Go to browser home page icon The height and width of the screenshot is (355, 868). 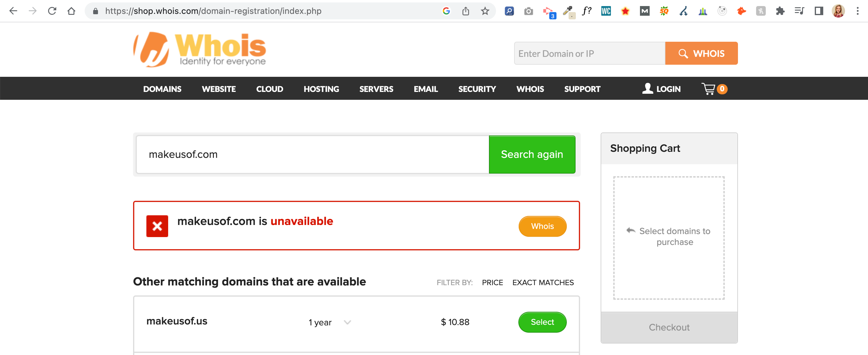pyautogui.click(x=71, y=11)
